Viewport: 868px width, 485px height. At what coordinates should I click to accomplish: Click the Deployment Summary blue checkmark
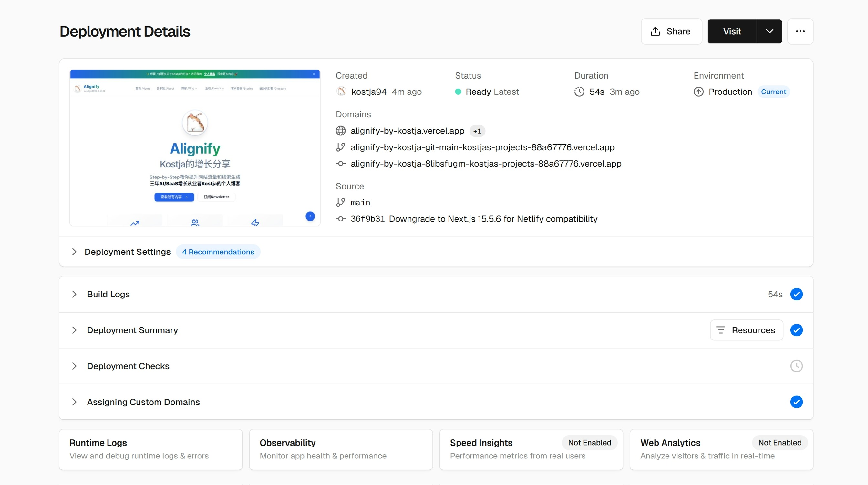(x=796, y=330)
